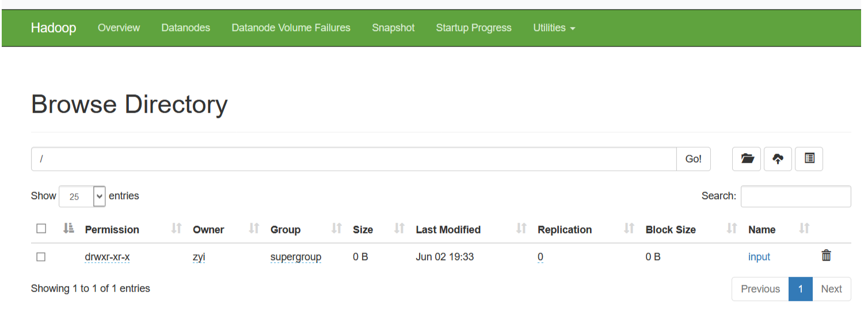
Task: Focus the directory path input field
Action: (x=353, y=159)
